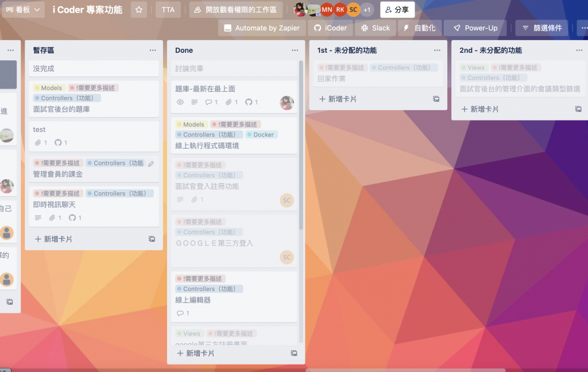588x372 pixels.
Task: Open the 題庫-最新在最上面 card
Action: tap(234, 96)
